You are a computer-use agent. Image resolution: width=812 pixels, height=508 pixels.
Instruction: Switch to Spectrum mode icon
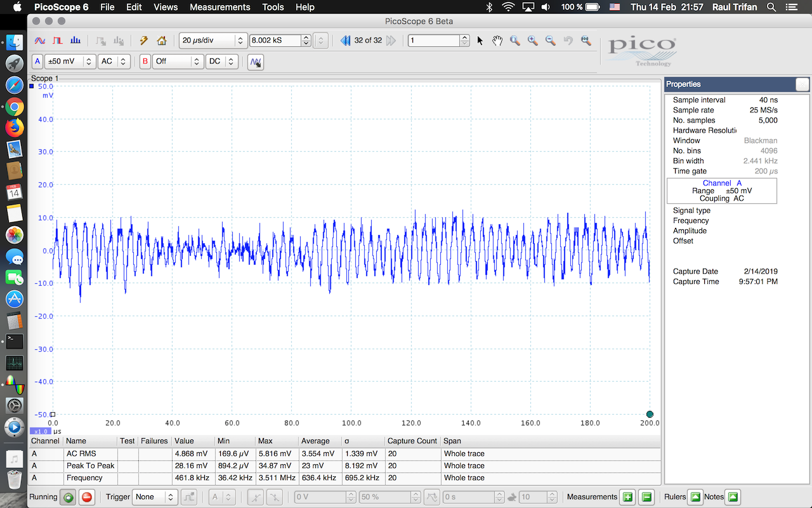click(75, 41)
